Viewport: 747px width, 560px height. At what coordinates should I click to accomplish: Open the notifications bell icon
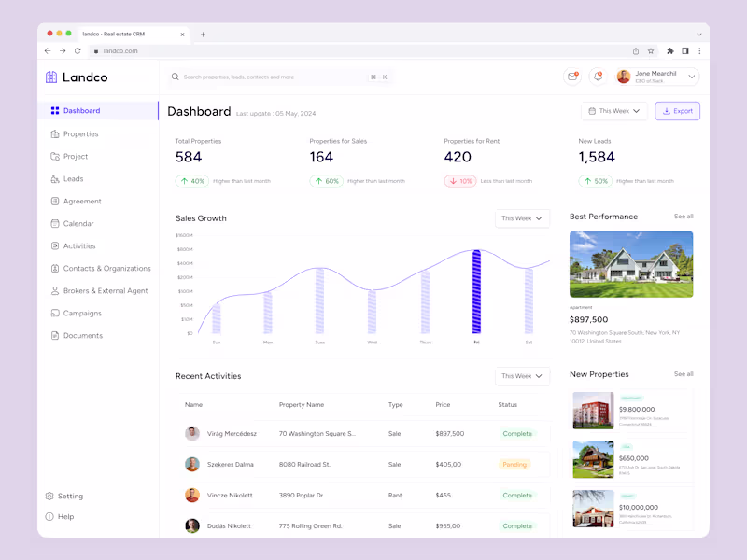click(x=598, y=77)
